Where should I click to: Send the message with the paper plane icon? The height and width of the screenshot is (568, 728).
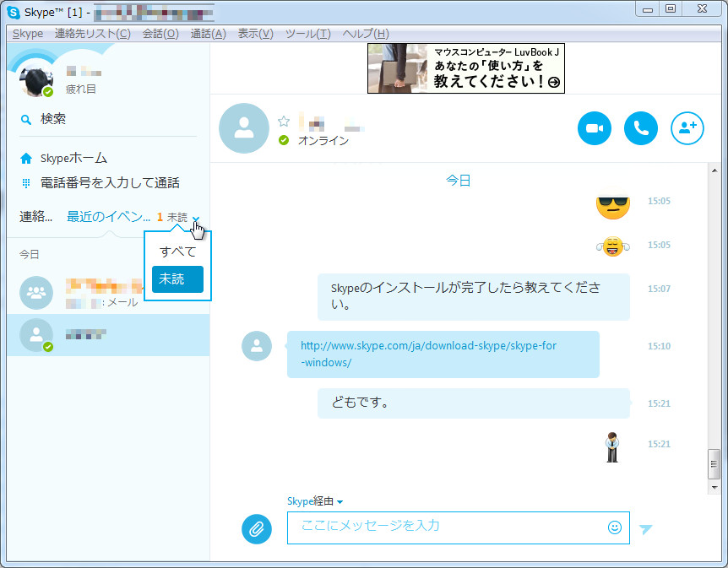click(646, 527)
